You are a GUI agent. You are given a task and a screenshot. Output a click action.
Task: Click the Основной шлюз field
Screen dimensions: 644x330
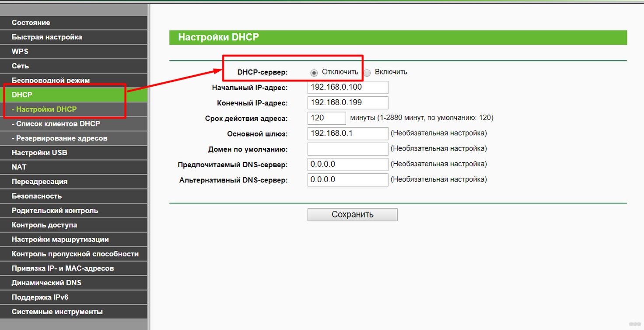coord(348,133)
